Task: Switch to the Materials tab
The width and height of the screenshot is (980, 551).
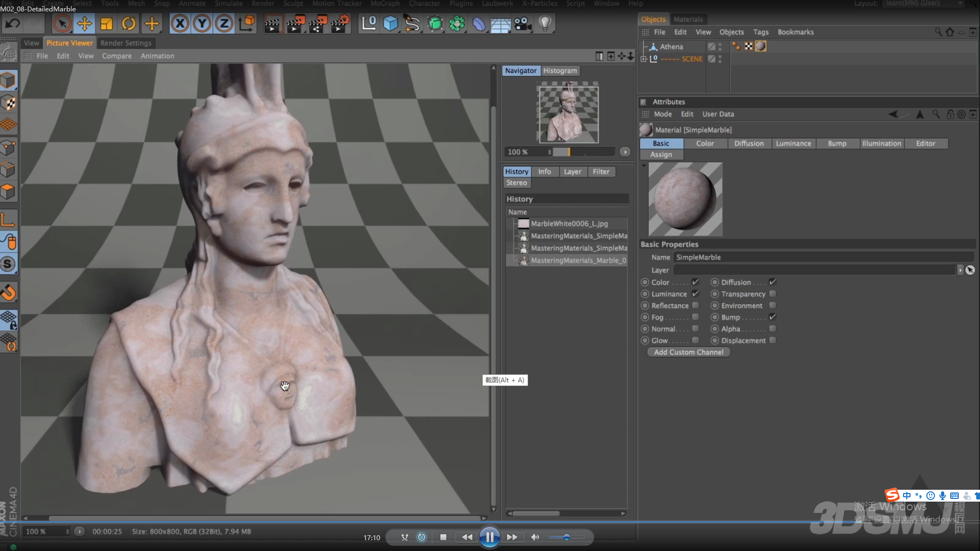Action: point(688,19)
